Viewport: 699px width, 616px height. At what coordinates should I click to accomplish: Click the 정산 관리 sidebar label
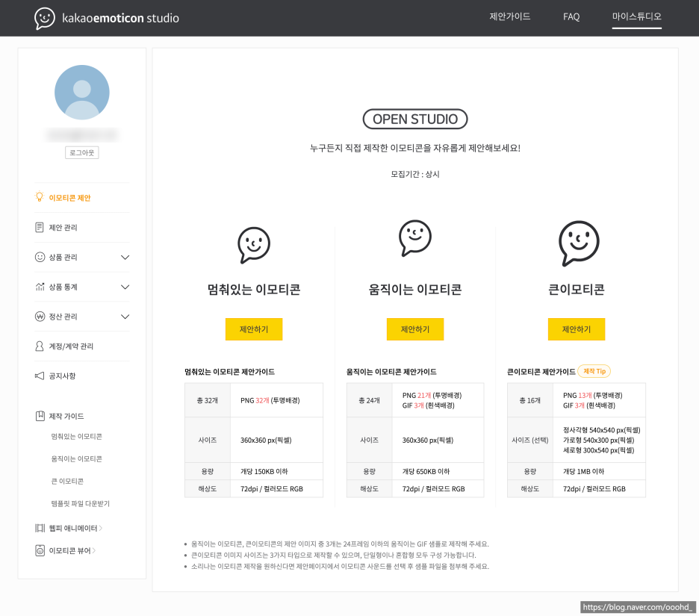[x=63, y=317]
